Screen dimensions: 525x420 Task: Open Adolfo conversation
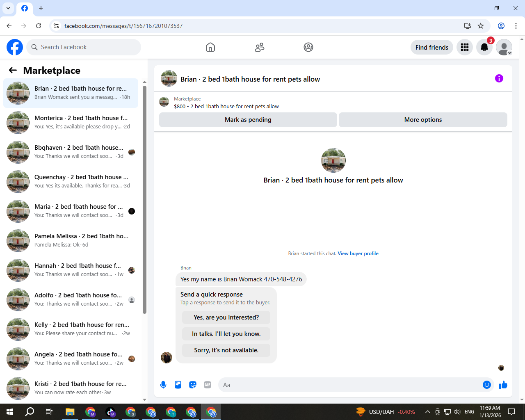tap(71, 300)
